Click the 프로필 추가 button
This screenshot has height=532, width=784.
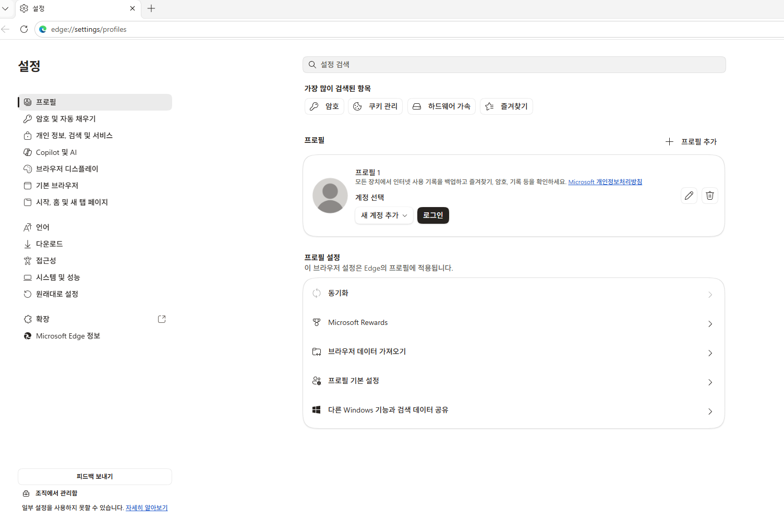pyautogui.click(x=691, y=142)
